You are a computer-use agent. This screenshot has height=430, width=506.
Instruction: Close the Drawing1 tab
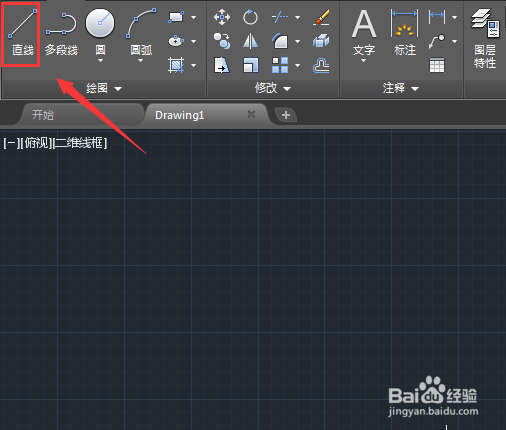tap(251, 115)
